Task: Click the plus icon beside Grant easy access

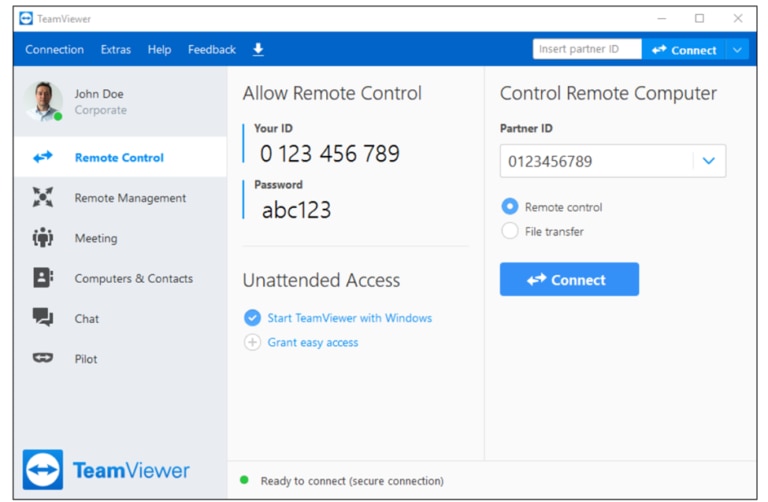Action: click(252, 342)
